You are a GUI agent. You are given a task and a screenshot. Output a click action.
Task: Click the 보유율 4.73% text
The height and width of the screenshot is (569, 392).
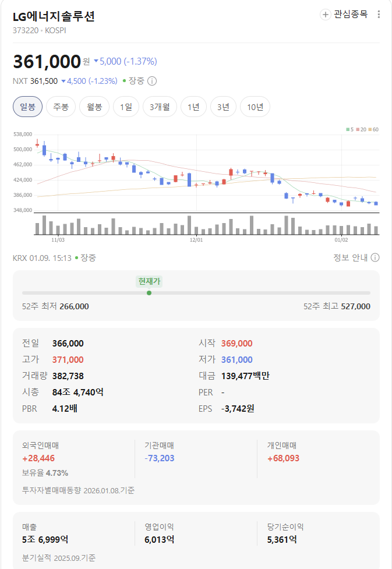(x=45, y=473)
